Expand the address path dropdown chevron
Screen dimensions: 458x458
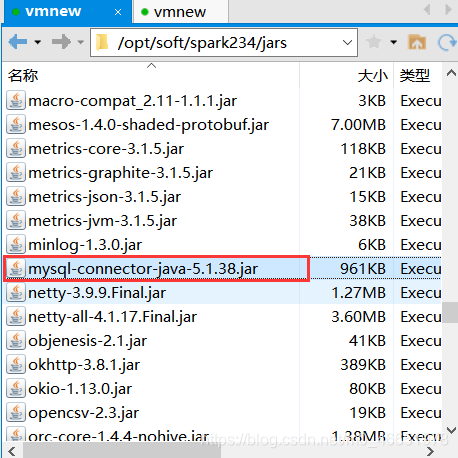point(347,43)
